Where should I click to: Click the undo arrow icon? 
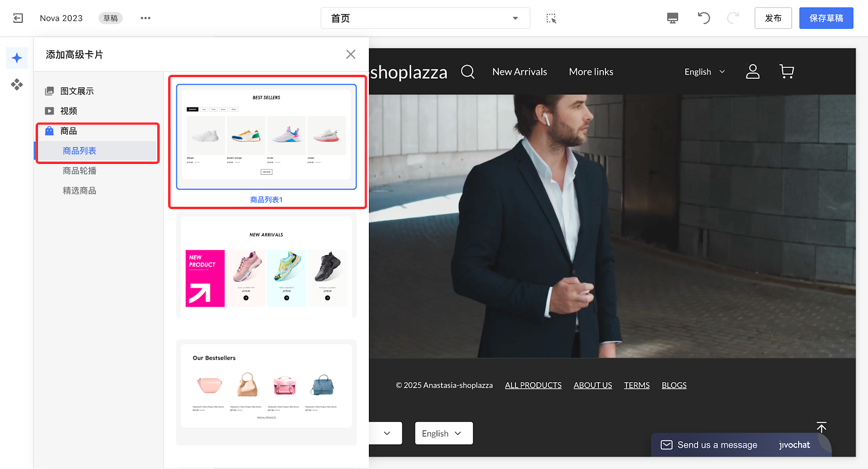click(704, 18)
